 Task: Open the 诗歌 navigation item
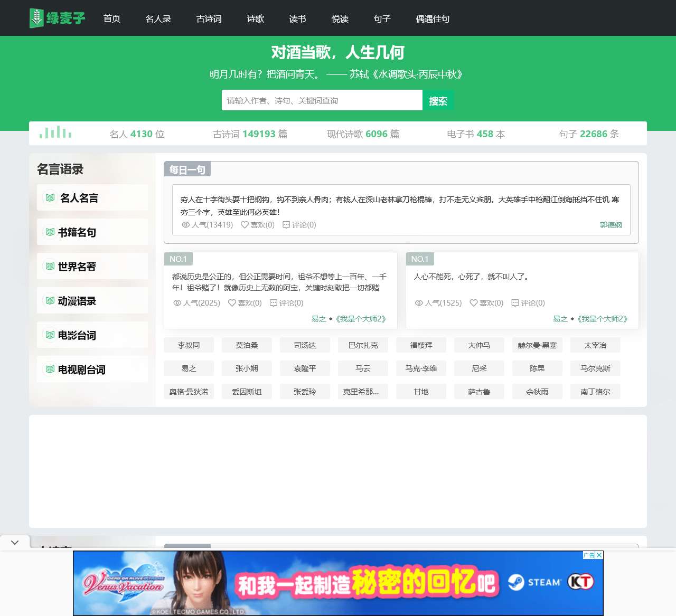click(256, 18)
